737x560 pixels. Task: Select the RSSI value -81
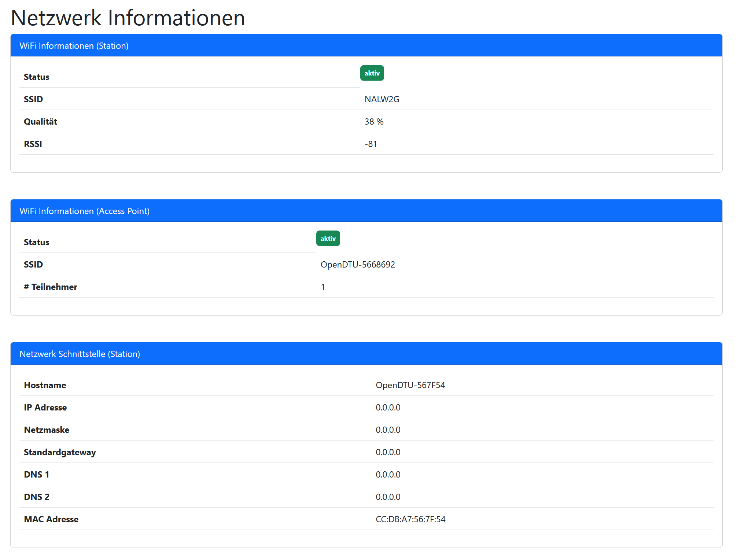click(x=371, y=144)
